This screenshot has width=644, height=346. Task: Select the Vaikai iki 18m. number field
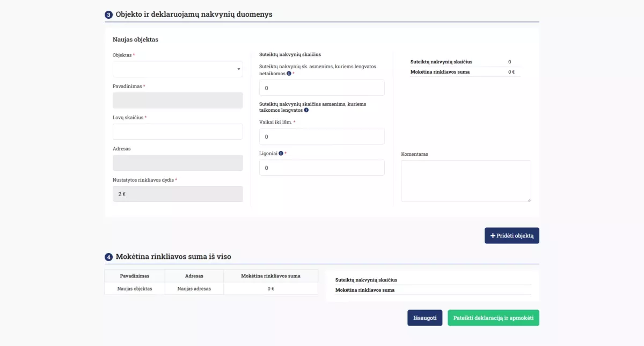click(321, 136)
